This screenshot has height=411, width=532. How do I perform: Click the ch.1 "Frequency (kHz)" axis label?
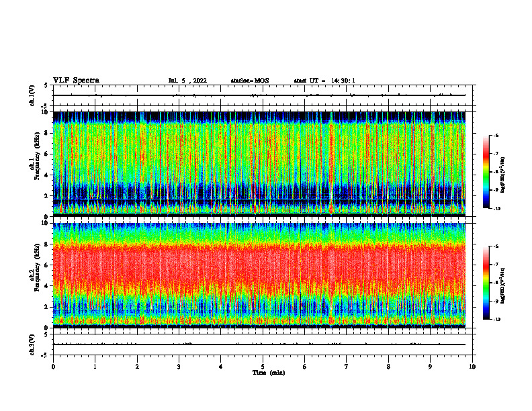[x=37, y=156]
